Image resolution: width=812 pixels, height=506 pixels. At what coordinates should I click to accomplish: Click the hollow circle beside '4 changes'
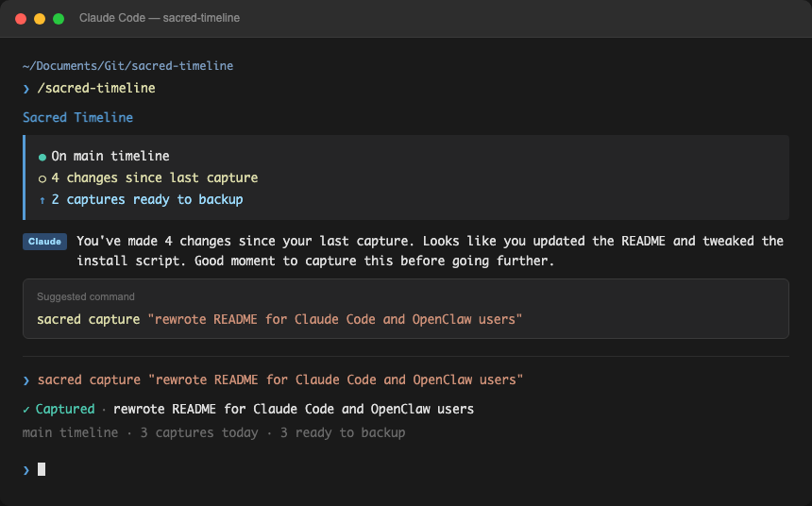(x=42, y=178)
